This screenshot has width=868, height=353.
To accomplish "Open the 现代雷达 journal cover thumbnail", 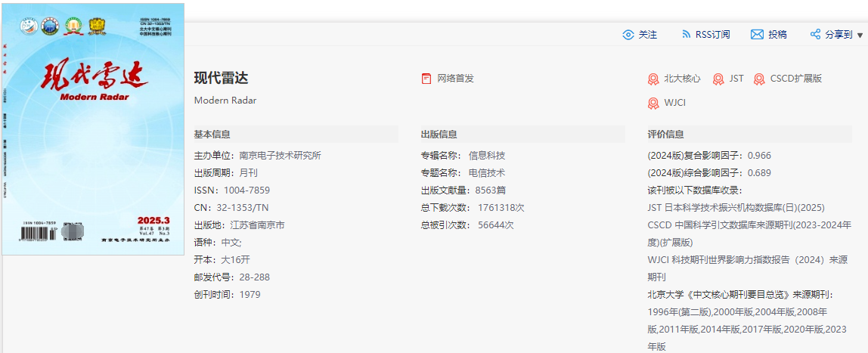I will click(93, 129).
